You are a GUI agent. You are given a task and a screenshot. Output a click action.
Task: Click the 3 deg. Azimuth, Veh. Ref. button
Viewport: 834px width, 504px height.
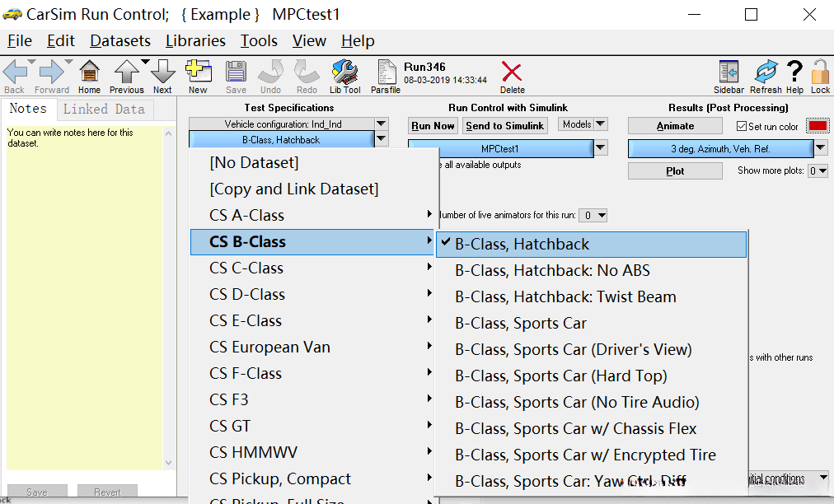point(721,149)
